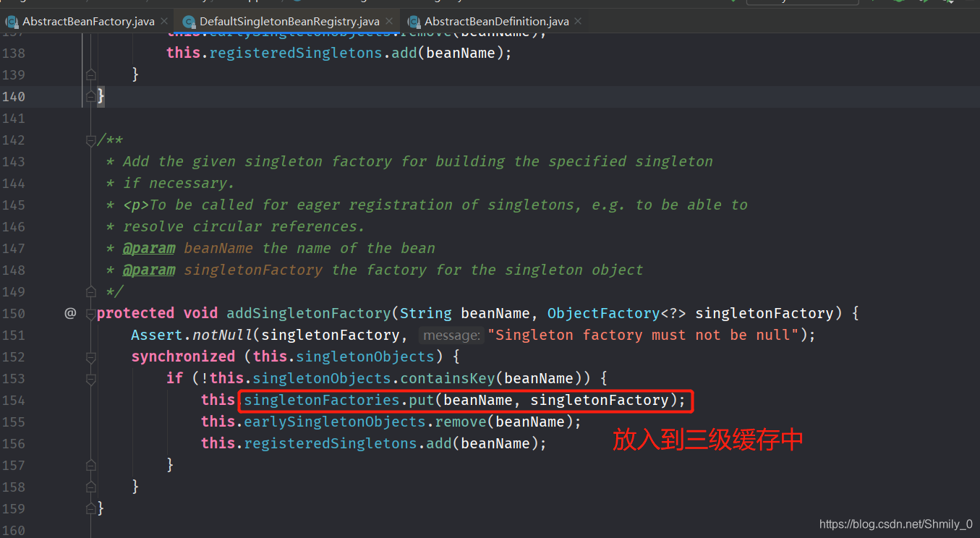Click the Assert class reference on line 151
Screen dimensions: 980x538
pyautogui.click(x=157, y=335)
